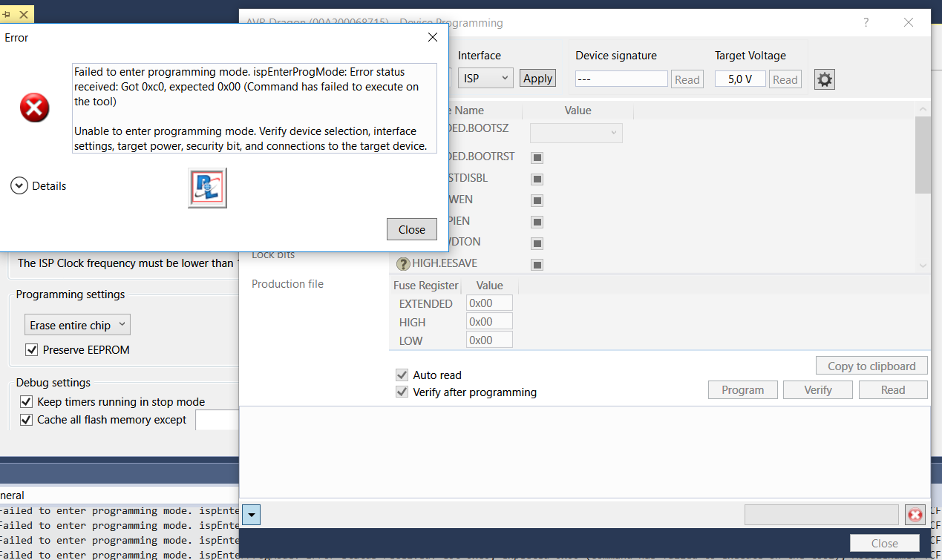This screenshot has height=560, width=942.
Task: Click the Value column header in the fuse list
Action: click(578, 111)
